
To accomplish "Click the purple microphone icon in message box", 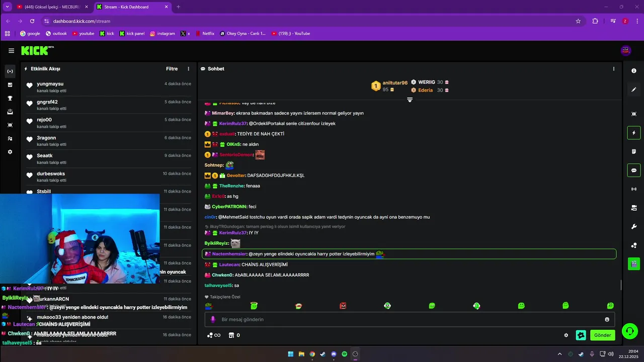I will [x=213, y=319].
